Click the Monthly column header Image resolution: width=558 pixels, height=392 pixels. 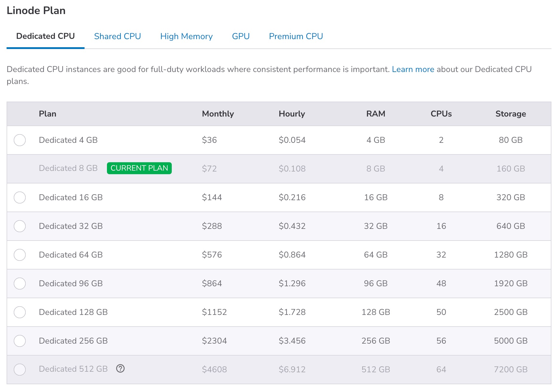click(x=218, y=114)
